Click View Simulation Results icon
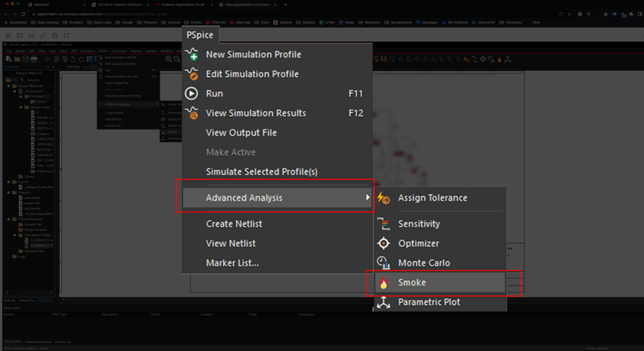The width and height of the screenshot is (644, 351). (192, 112)
